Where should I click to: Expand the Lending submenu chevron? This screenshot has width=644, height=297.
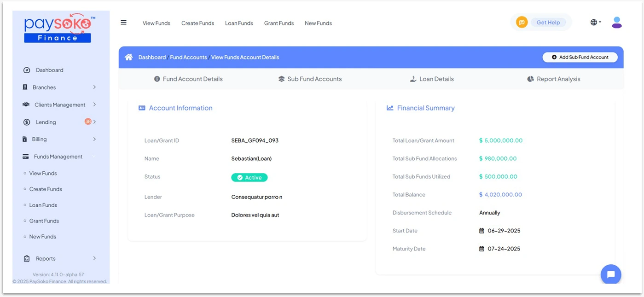tap(94, 122)
